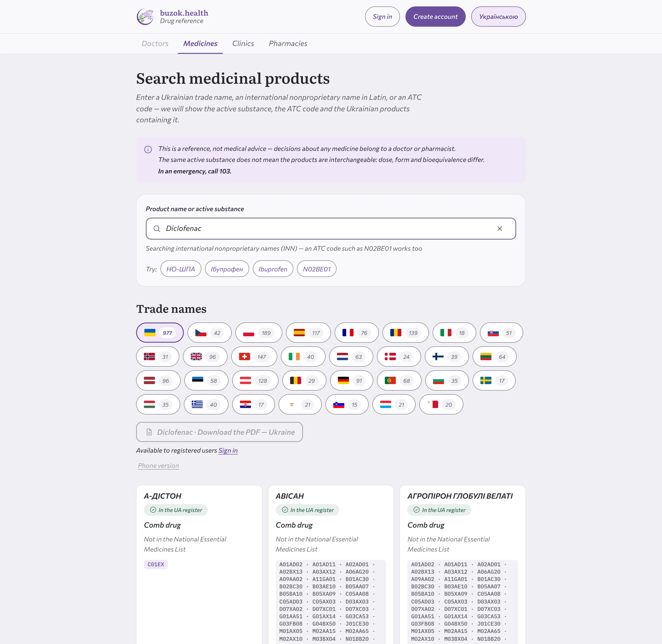This screenshot has width=662, height=644.
Task: Click the magnifier icon in search box
Action: point(157,229)
